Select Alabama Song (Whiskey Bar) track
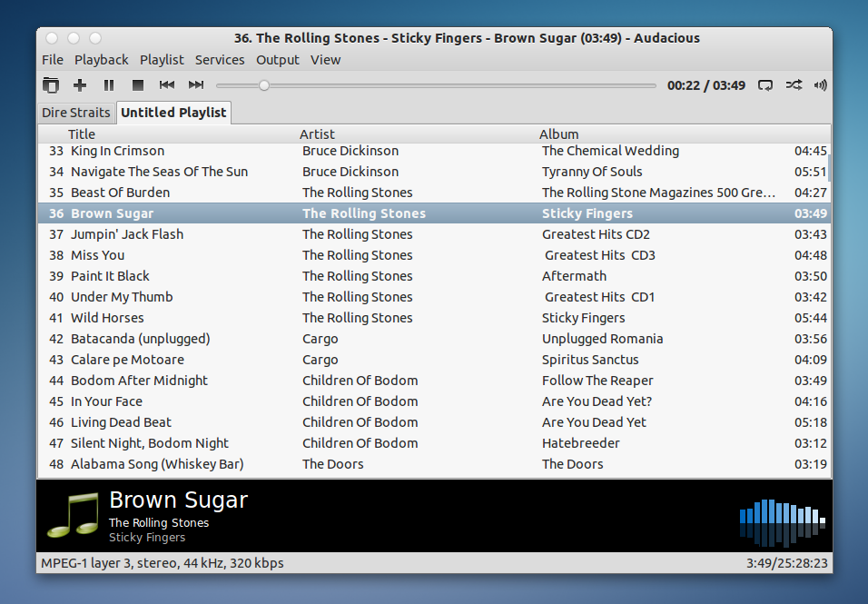The image size is (868, 604). click(x=435, y=464)
